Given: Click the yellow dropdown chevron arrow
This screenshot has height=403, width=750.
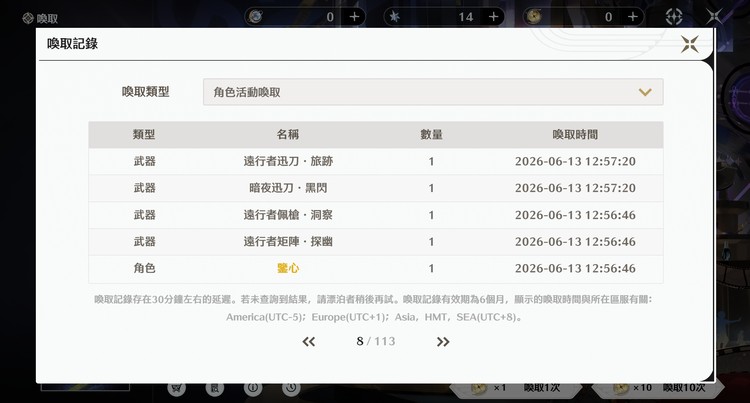Looking at the screenshot, I should pyautogui.click(x=645, y=92).
